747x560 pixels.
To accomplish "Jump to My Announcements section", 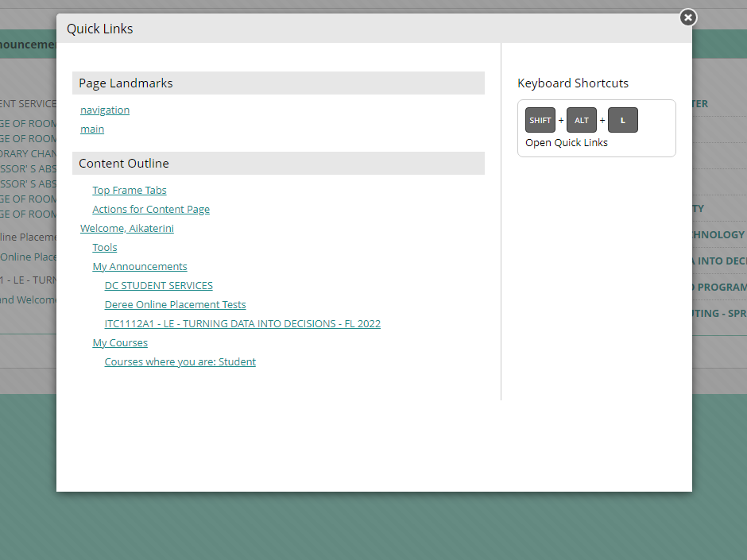I will tap(139, 266).
